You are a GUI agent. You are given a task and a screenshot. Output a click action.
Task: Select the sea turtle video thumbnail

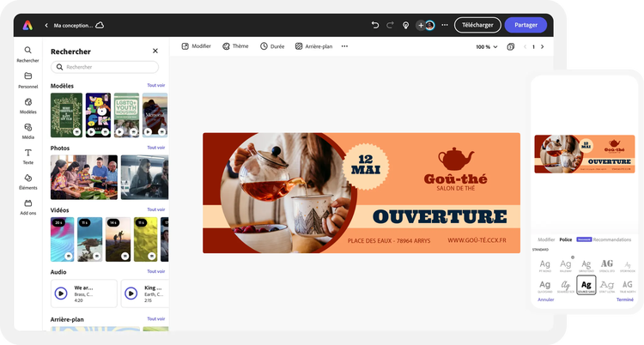(x=90, y=239)
